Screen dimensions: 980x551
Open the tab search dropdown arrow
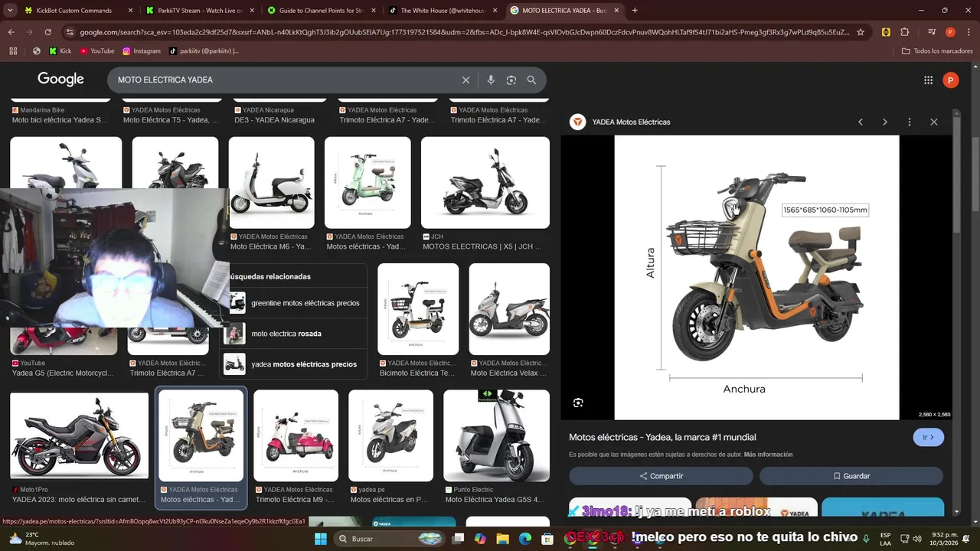pyautogui.click(x=10, y=11)
